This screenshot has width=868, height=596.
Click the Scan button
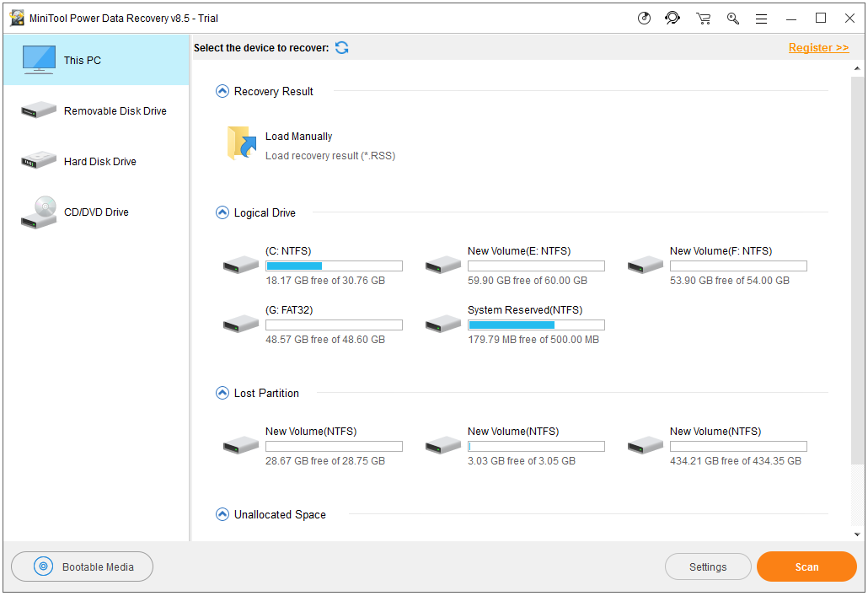click(806, 566)
